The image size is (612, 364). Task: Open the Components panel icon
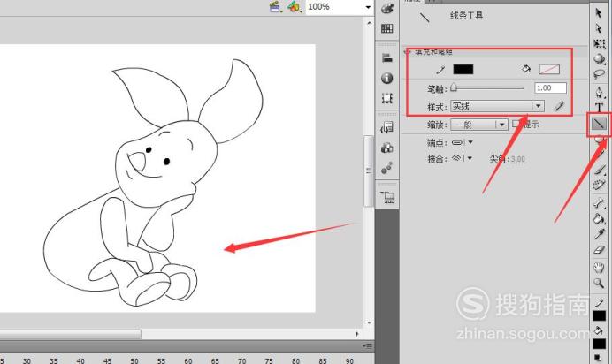coord(386,148)
